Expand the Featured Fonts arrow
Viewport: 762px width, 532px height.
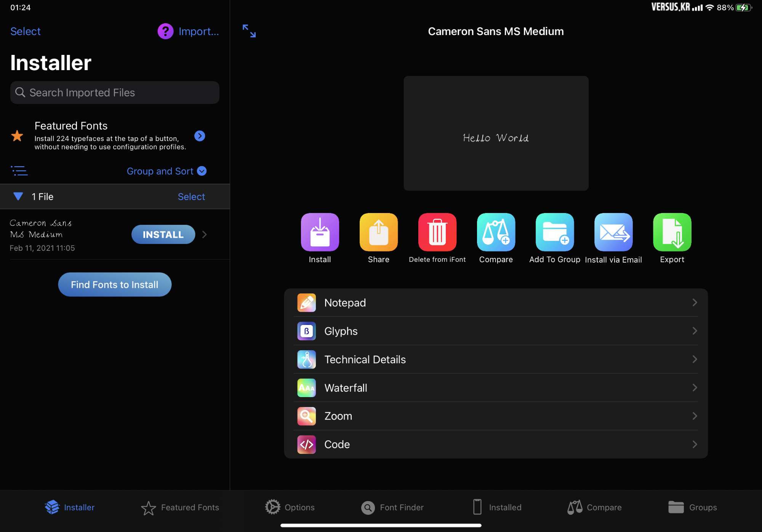200,136
